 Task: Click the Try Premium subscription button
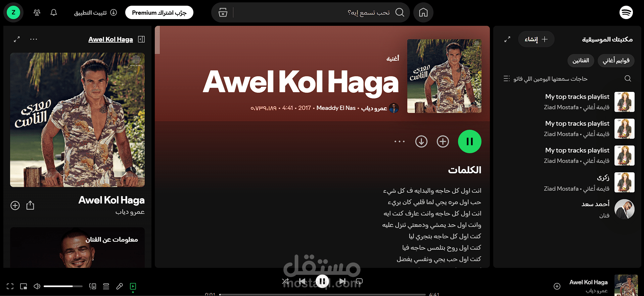[159, 13]
